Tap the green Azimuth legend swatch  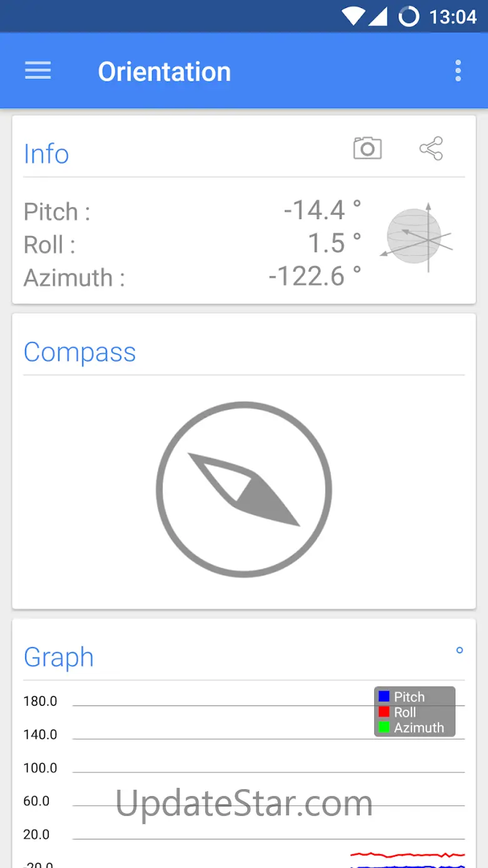tap(384, 728)
